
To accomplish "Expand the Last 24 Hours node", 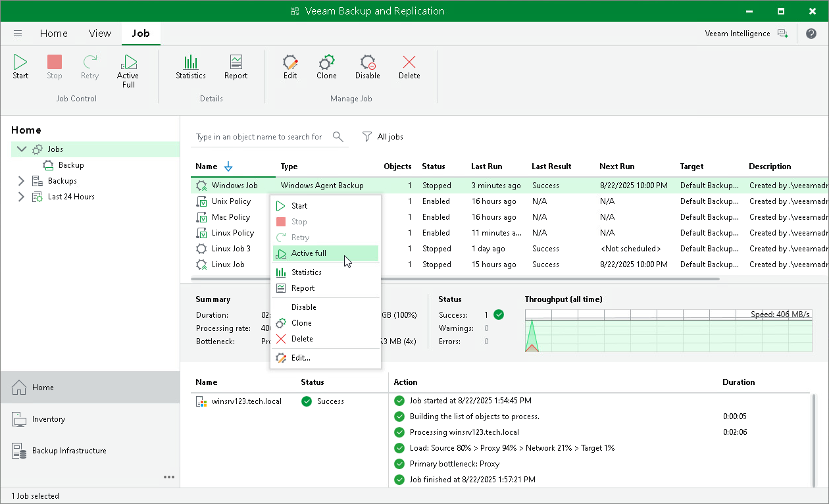I will coord(21,197).
